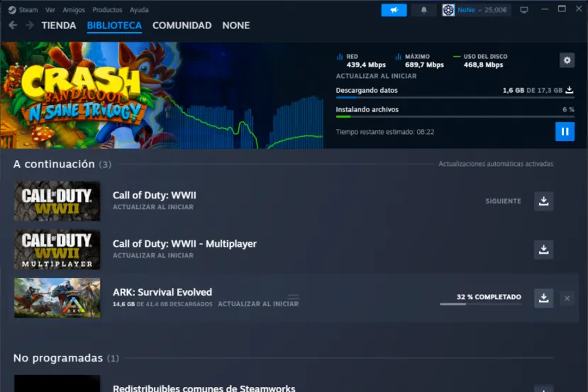
Task: Click the RED network speed indicator
Action: 361,61
